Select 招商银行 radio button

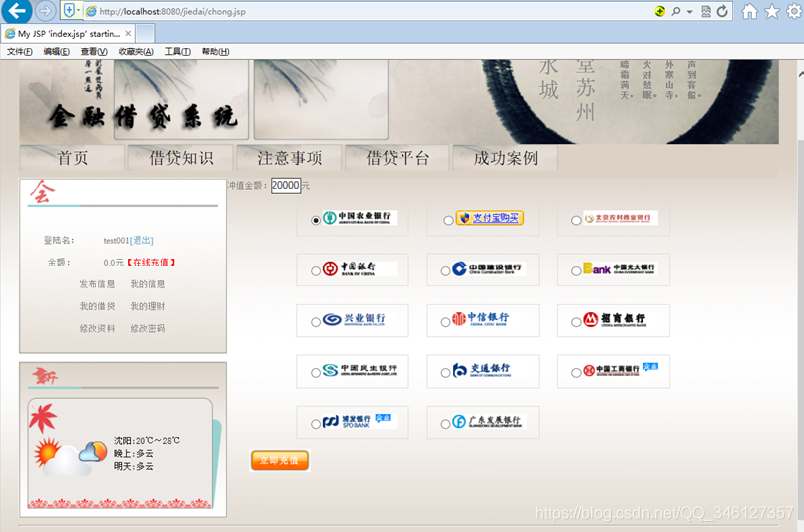coord(576,322)
